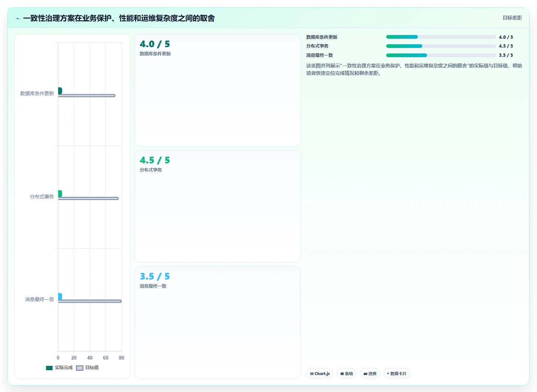Click the 消息最终一致 progress bar
This screenshot has width=537, height=392.
(x=441, y=55)
